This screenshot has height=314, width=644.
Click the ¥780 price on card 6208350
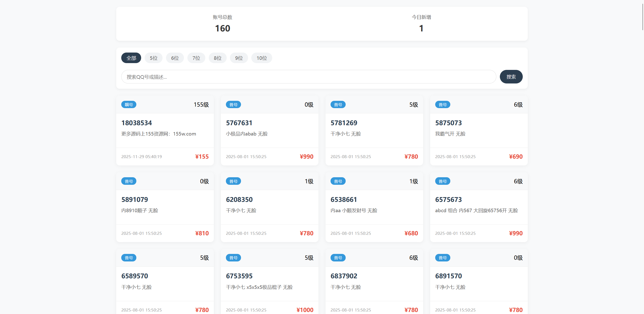tap(306, 233)
